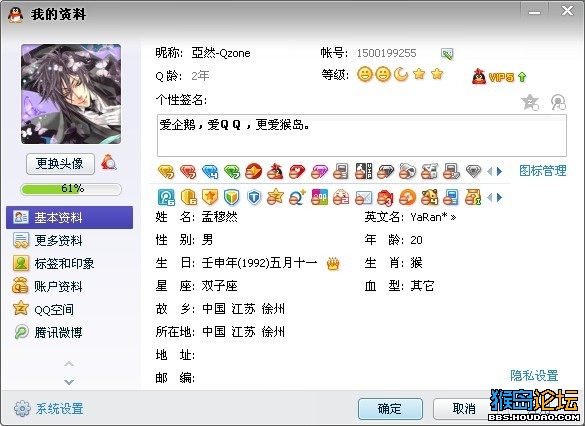Go to the QQ空间 tab
The image size is (585, 426).
[69, 309]
